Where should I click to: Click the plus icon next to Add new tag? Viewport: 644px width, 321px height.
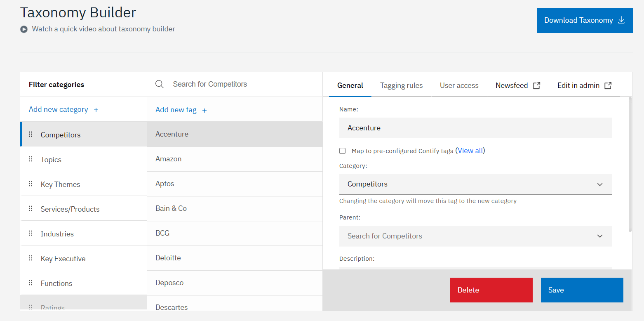[204, 111]
